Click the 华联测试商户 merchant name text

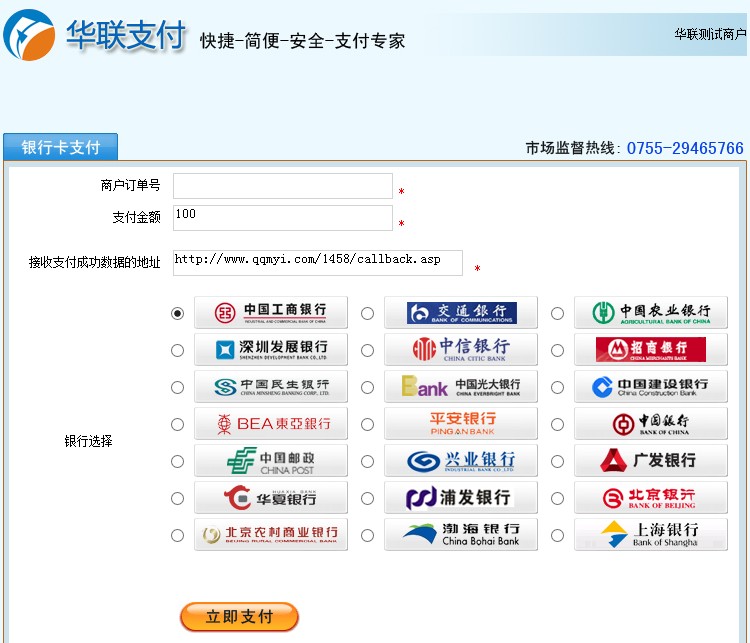pos(710,34)
